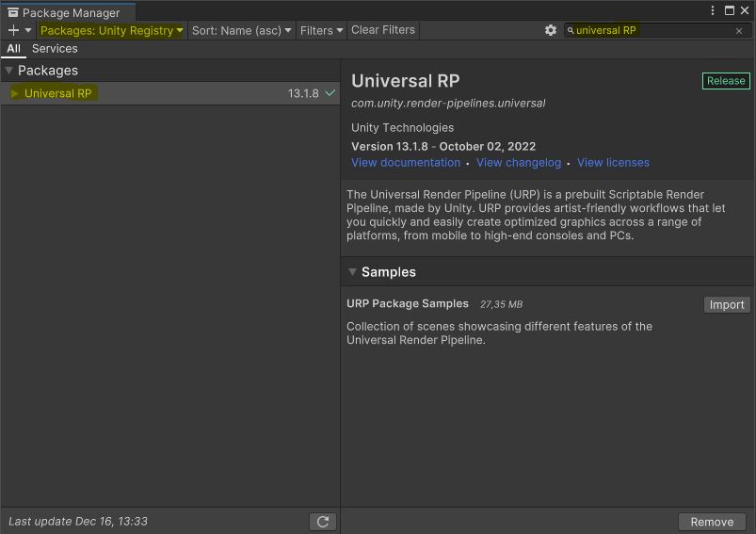
Task: Open the Filters dropdown
Action: tap(321, 30)
